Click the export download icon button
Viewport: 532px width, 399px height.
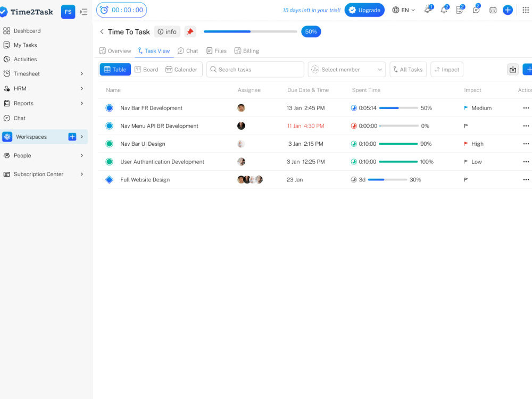[x=513, y=70]
